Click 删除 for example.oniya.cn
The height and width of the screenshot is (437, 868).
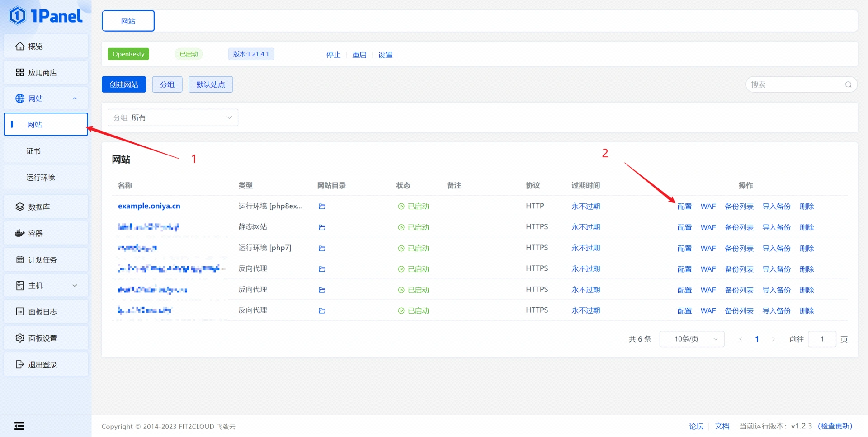[807, 207]
